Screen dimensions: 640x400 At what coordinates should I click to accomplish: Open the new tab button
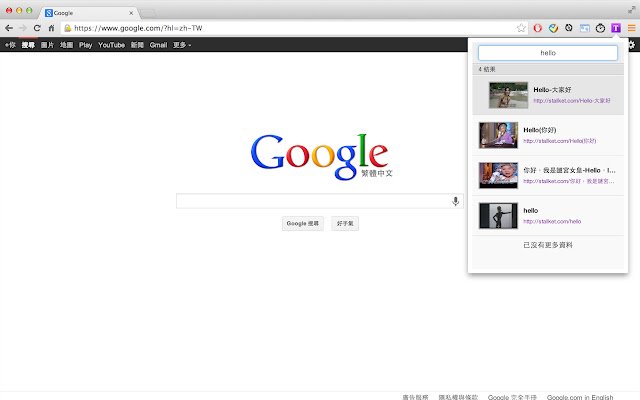tap(148, 13)
